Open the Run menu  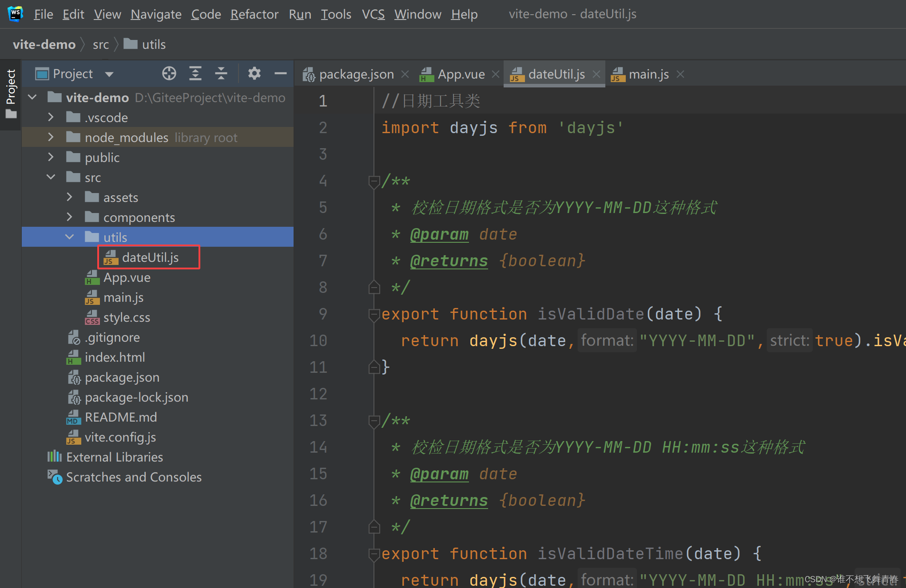[300, 14]
